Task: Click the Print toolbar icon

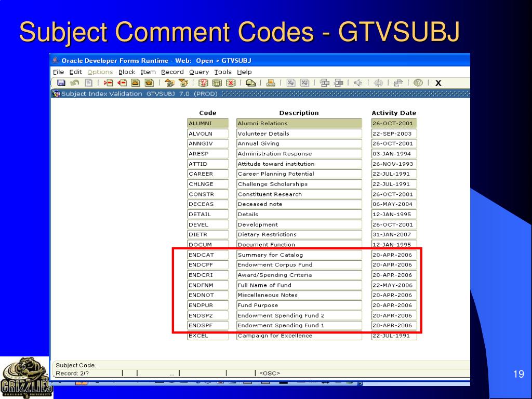Action: (271, 83)
